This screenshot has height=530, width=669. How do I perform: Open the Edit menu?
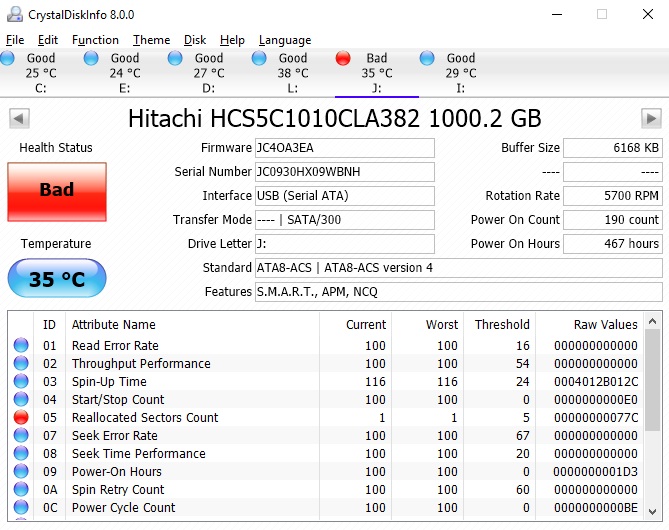pyautogui.click(x=47, y=40)
